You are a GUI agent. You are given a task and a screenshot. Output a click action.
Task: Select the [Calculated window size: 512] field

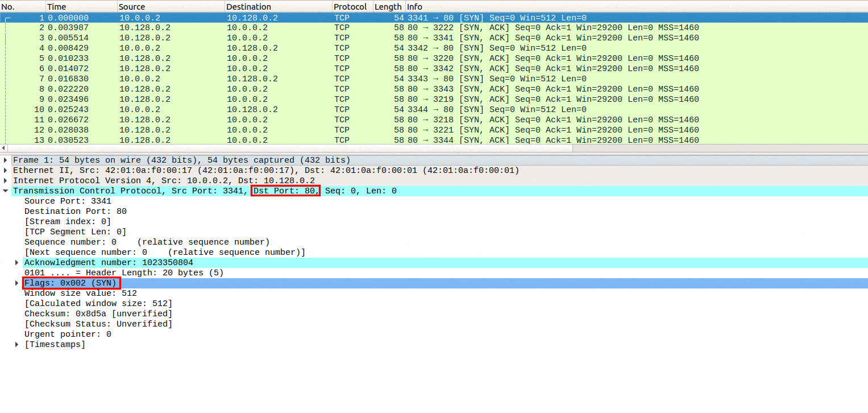(98, 304)
